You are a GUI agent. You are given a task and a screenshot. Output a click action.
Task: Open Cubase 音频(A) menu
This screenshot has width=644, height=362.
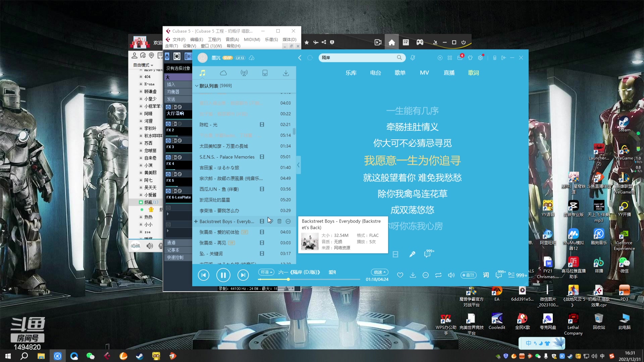click(232, 40)
